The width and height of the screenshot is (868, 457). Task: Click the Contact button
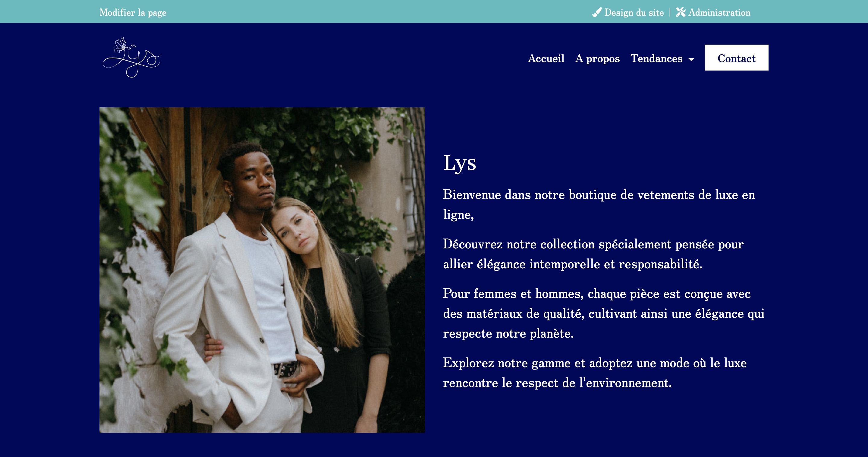point(736,58)
